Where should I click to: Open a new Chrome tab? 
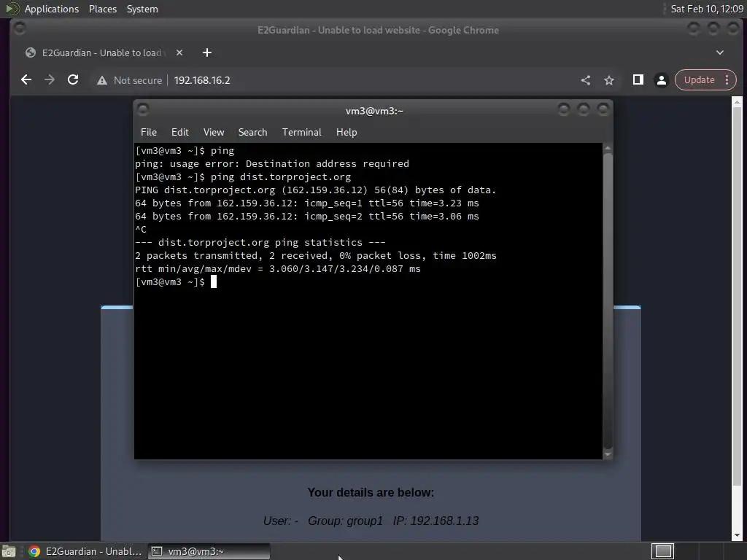coord(206,52)
